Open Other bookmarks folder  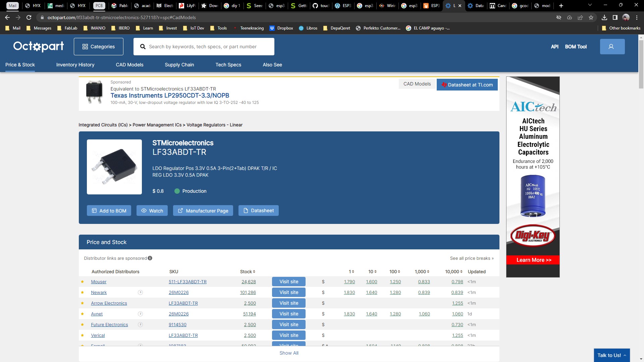point(621,28)
